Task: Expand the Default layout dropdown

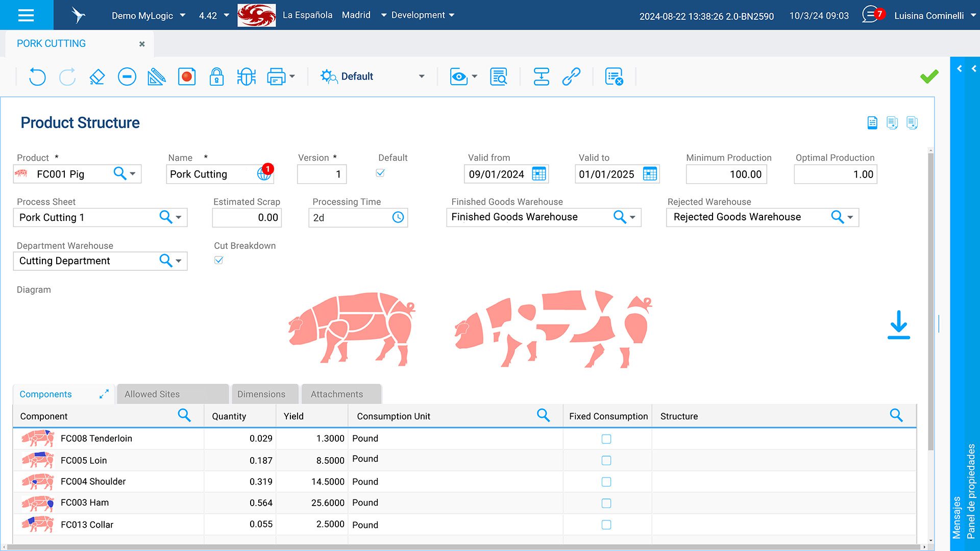Action: (422, 77)
